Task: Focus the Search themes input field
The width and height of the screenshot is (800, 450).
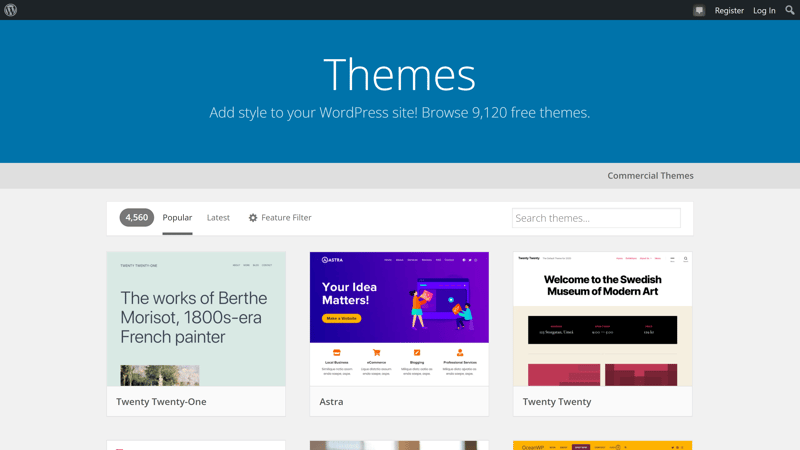Action: [596, 218]
